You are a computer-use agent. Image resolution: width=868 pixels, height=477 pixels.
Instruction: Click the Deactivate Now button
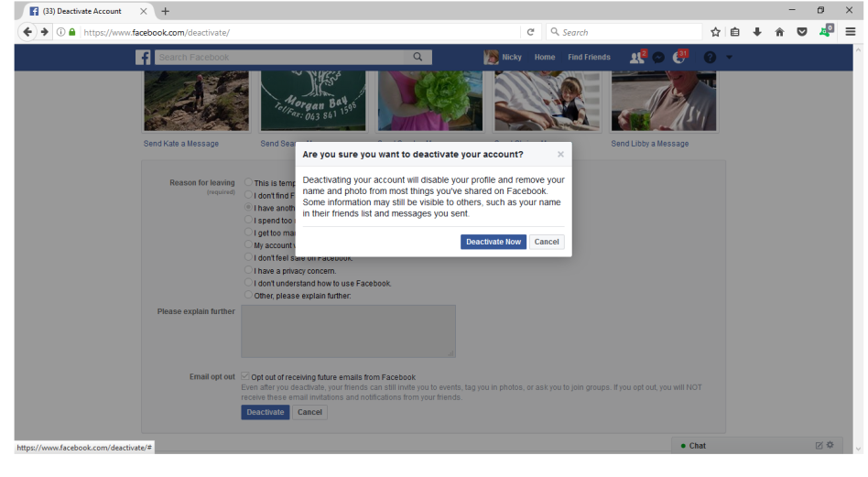[x=493, y=242]
